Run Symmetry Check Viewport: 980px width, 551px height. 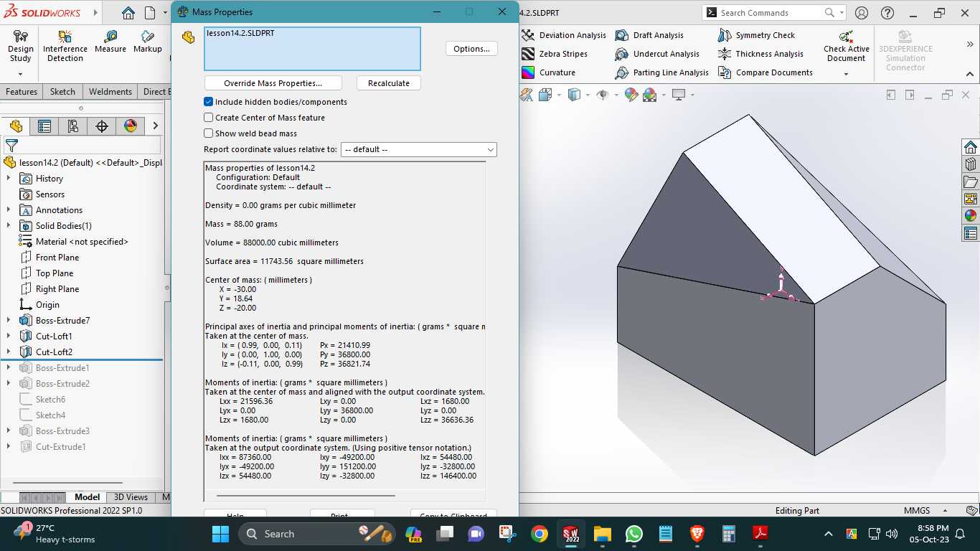coord(756,35)
